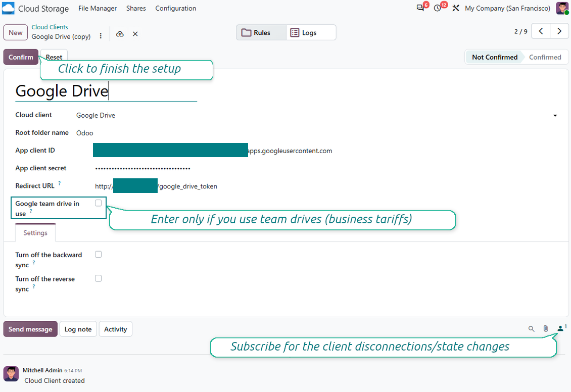Click Send message in chatter
The image size is (571, 392).
pos(31,329)
